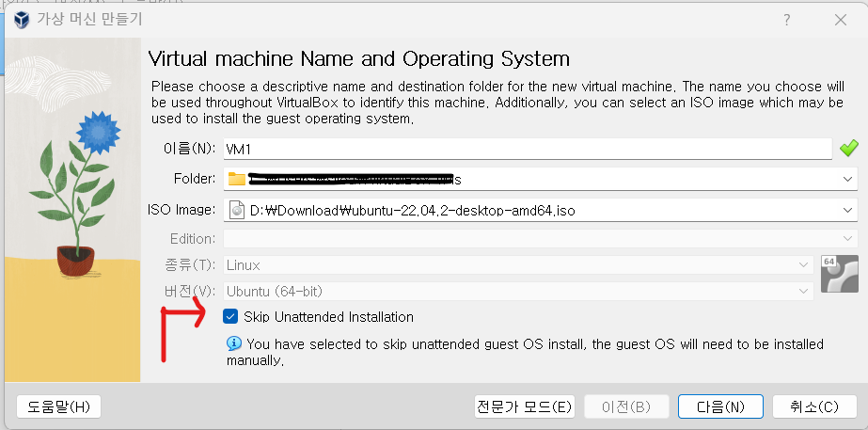Click the 64-bit OS type badge icon
Viewport: 868px width, 430px height.
[839, 274]
